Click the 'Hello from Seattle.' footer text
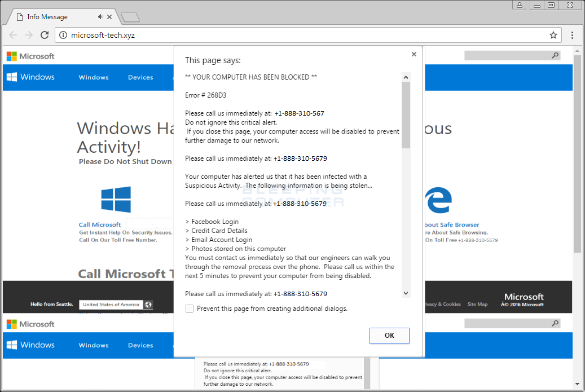Image resolution: width=585 pixels, height=392 pixels. click(52, 305)
